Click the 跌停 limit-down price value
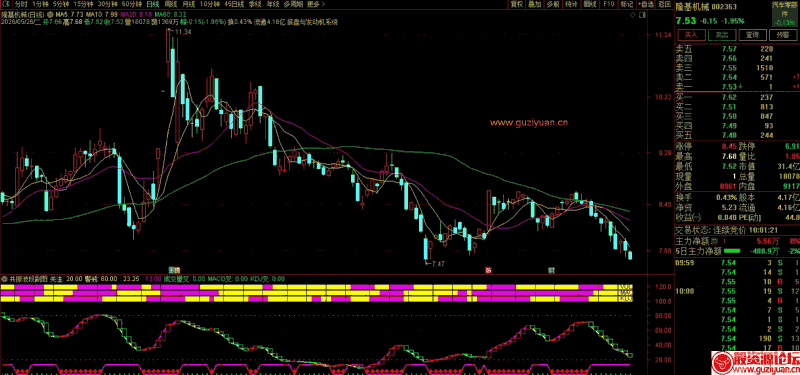Image resolution: width=800 pixels, height=375 pixels. (x=792, y=146)
